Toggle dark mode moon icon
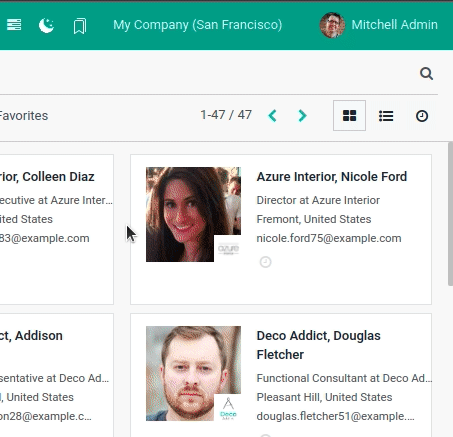Image resolution: width=453 pixels, height=437 pixels. pyautogui.click(x=46, y=25)
